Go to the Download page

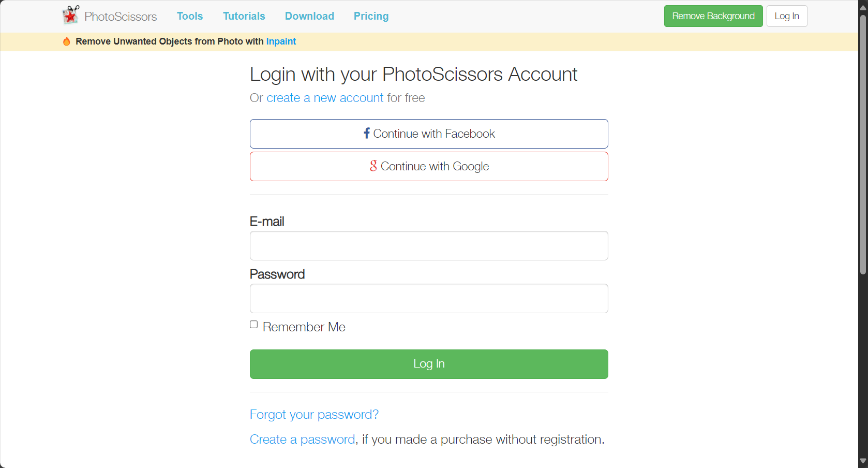tap(309, 16)
